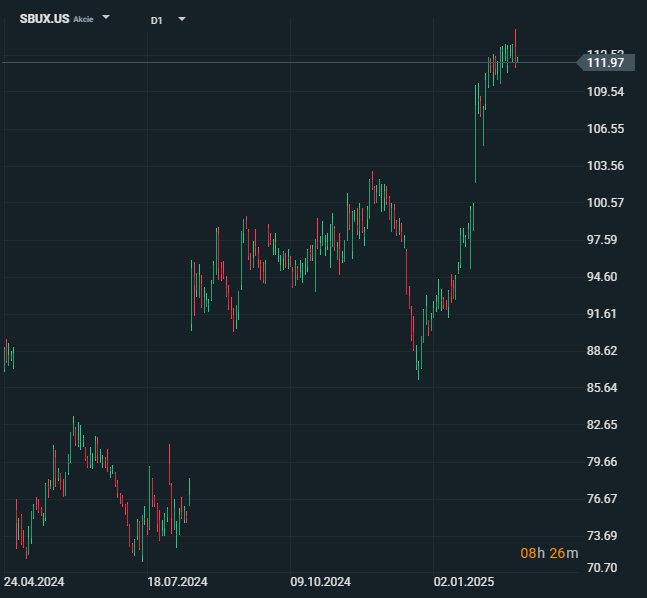Click the 70.70 price axis label
This screenshot has height=598, width=647.
(605, 568)
